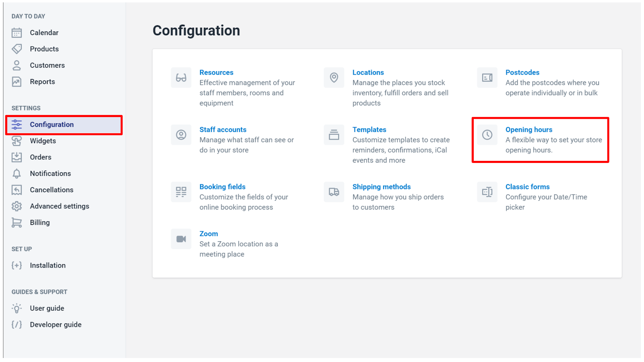Open the Developer guide

[56, 325]
